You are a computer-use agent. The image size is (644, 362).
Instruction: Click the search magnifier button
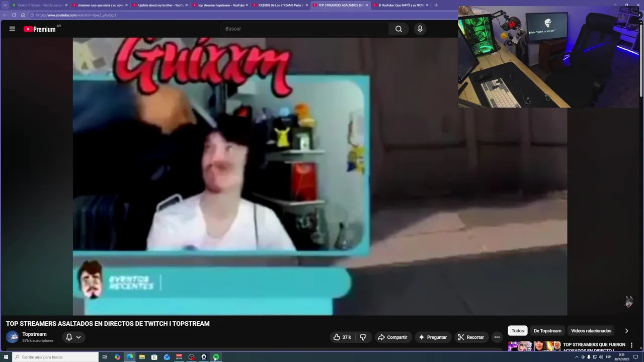398,29
